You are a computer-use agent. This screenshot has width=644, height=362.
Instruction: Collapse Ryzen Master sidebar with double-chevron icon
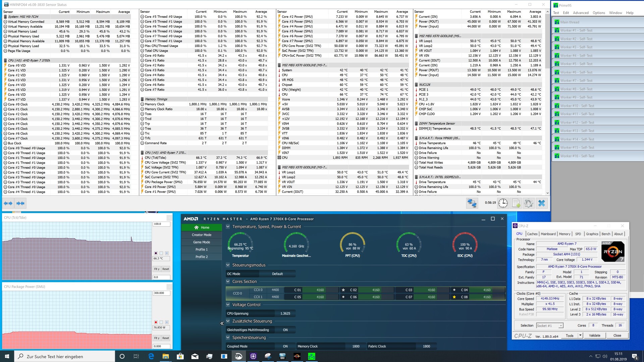[222, 323]
